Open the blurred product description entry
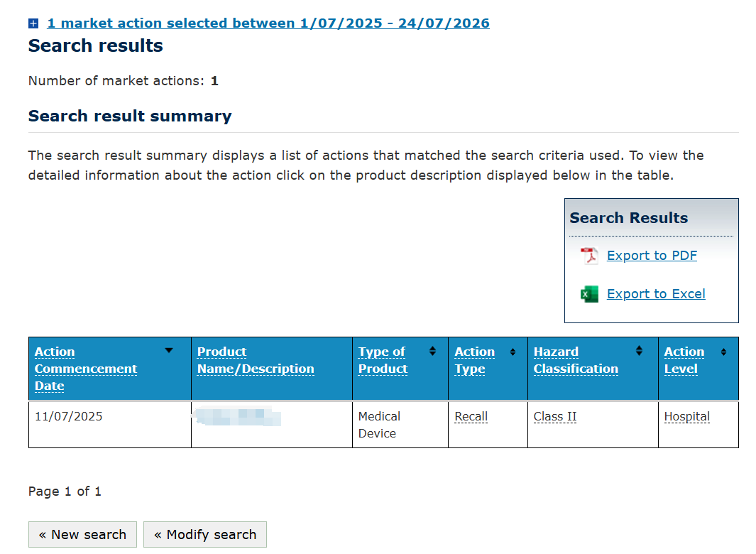 [x=237, y=416]
